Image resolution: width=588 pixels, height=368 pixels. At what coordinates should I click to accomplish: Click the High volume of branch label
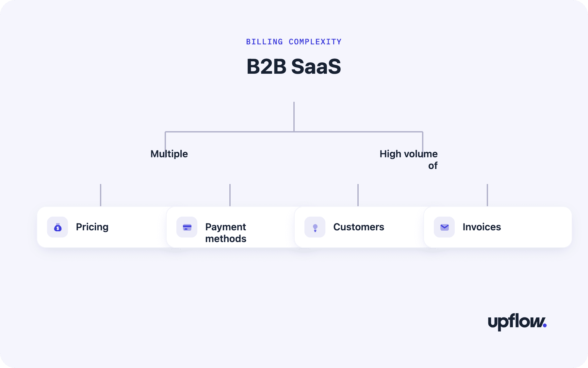click(x=408, y=160)
